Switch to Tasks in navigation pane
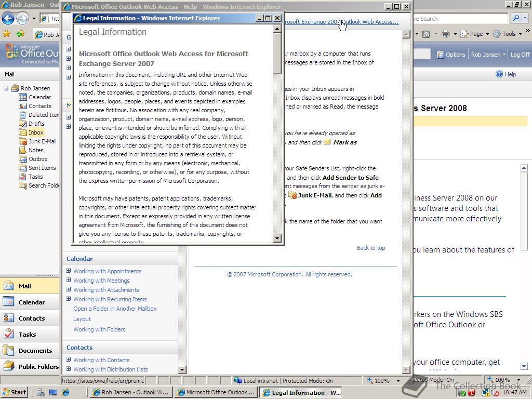Image resolution: width=532 pixels, height=399 pixels. click(x=30, y=334)
